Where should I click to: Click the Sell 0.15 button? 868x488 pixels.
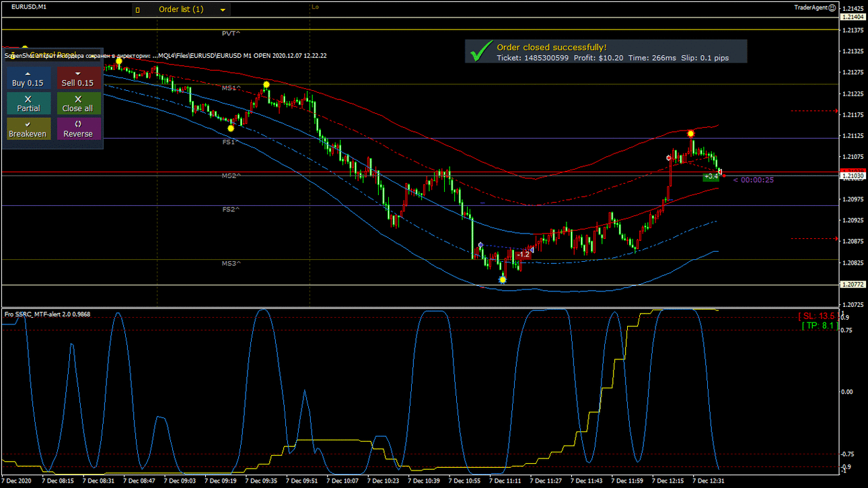click(77, 78)
